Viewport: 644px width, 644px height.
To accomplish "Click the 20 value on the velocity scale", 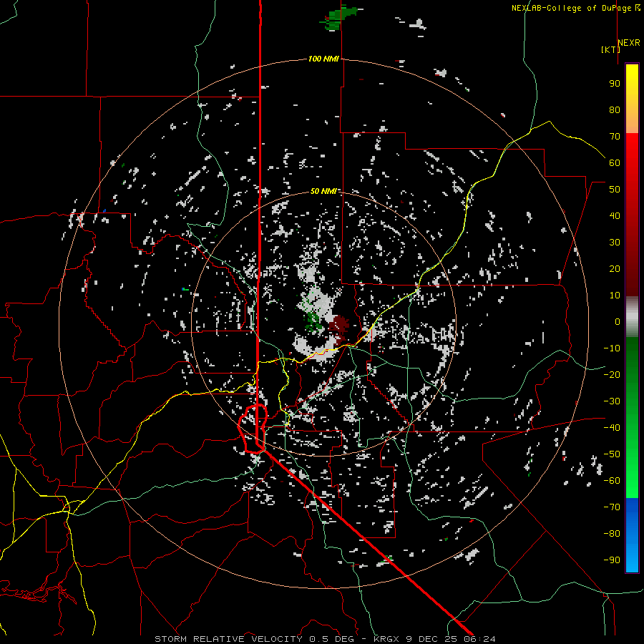I will (x=615, y=268).
